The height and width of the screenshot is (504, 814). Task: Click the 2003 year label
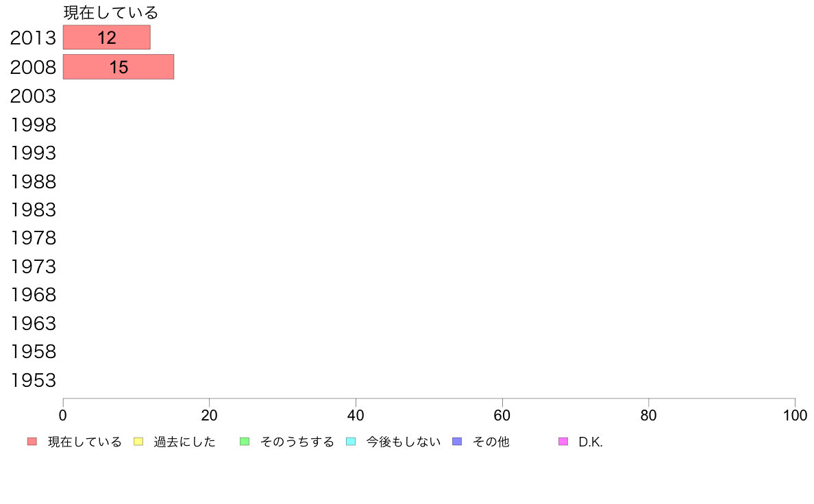(x=33, y=97)
